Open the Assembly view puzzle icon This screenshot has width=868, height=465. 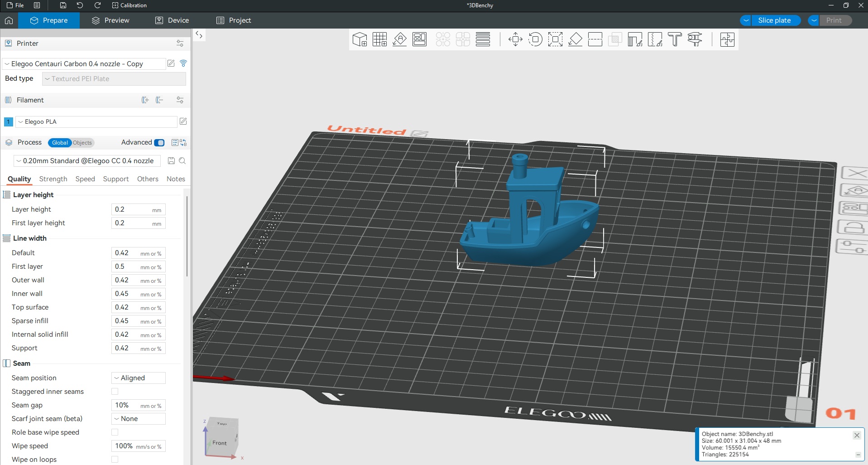pyautogui.click(x=727, y=39)
